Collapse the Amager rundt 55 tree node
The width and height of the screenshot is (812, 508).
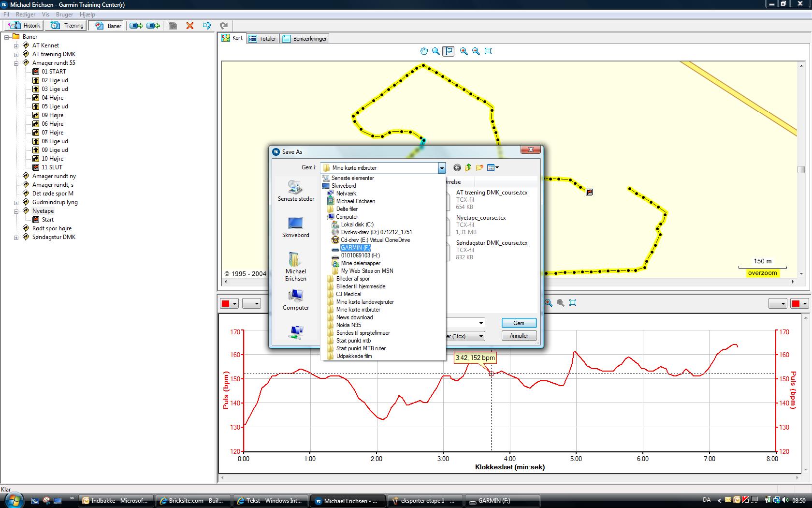(16, 63)
